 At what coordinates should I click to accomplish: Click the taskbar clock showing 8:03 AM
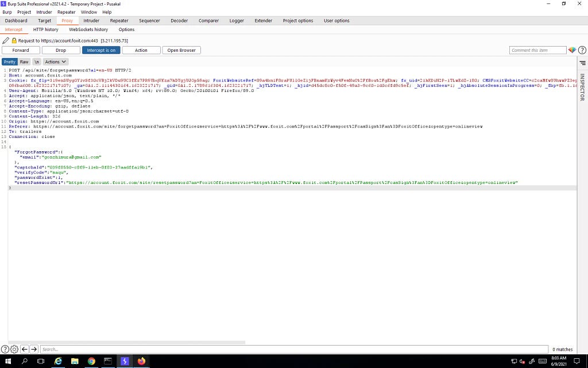tap(558, 361)
